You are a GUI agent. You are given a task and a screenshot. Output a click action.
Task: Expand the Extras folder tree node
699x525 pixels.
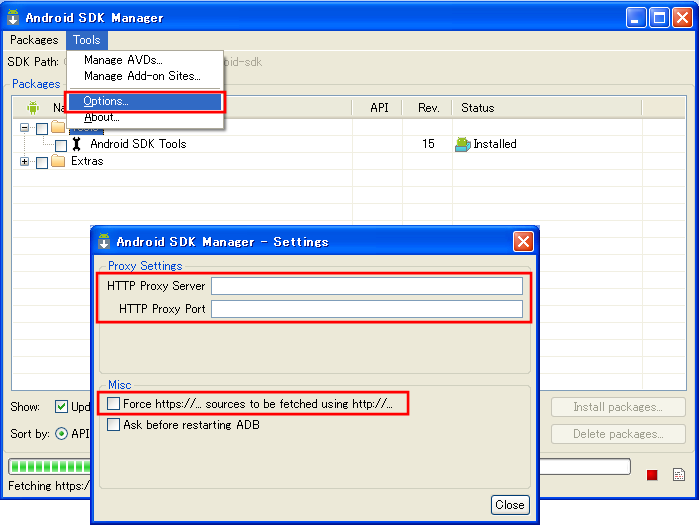(25, 161)
